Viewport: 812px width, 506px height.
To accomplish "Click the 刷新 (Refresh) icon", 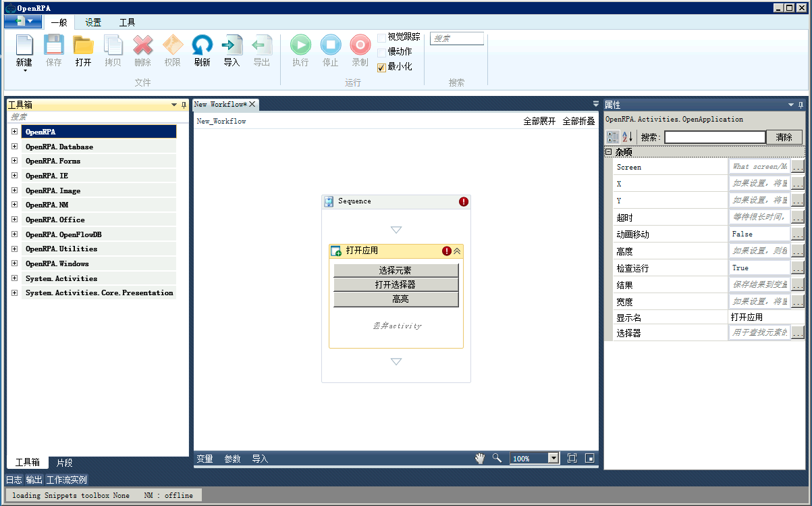I will (202, 45).
